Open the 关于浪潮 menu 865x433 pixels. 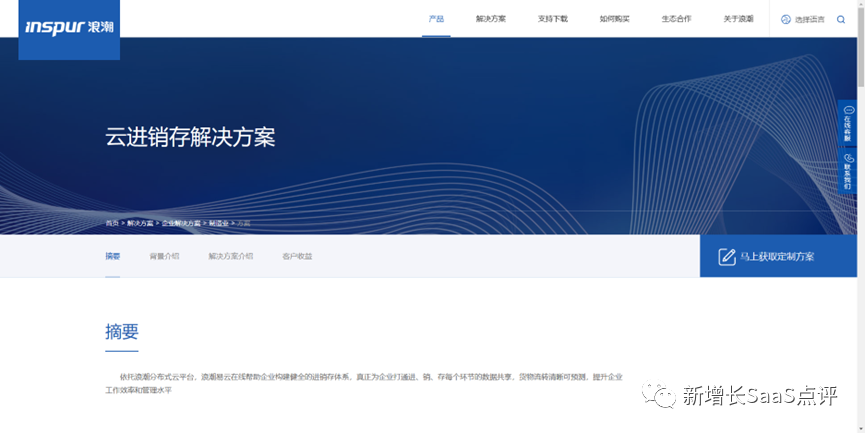pos(738,19)
